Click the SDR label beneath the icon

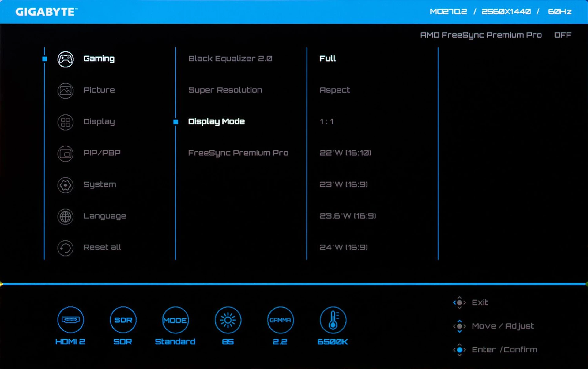pyautogui.click(x=123, y=342)
